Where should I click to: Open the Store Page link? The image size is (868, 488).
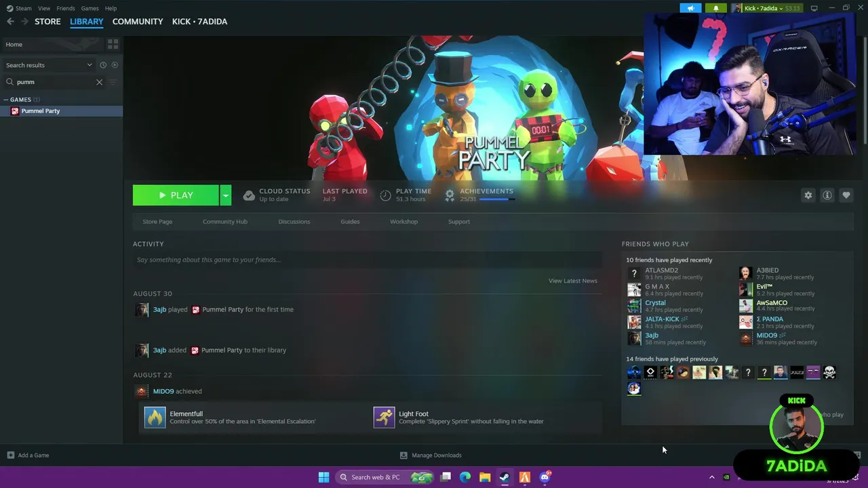(x=157, y=222)
